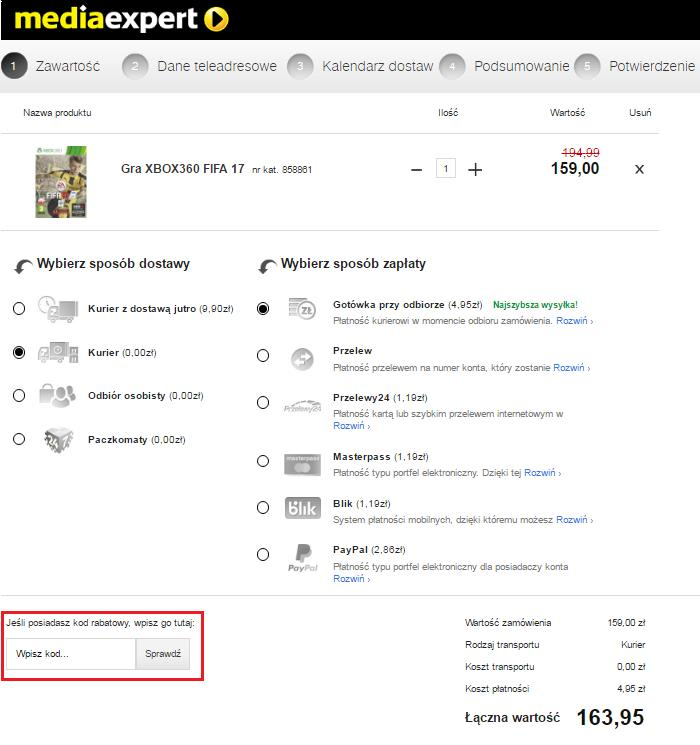Screen dimensions: 700x745
Task: Click the crossed-out price 194,99
Action: (x=580, y=153)
